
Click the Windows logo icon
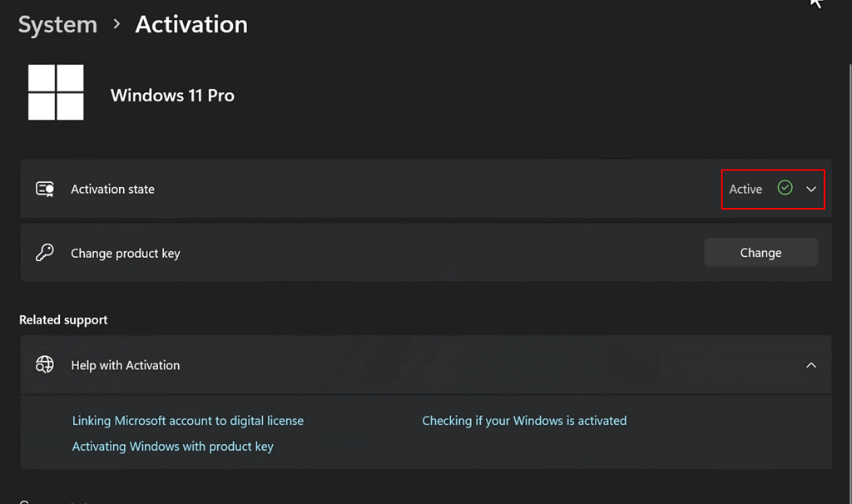[x=56, y=92]
